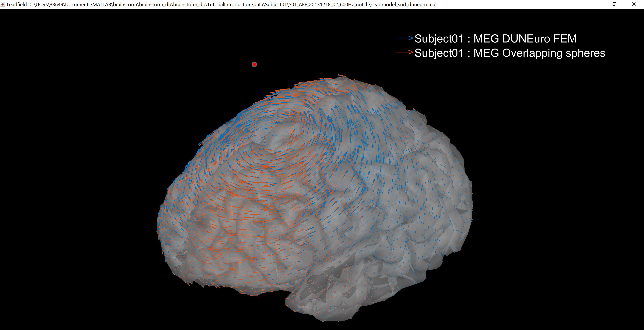Restore down the Leadfield figure window
The image size is (644, 330).
[x=614, y=4]
